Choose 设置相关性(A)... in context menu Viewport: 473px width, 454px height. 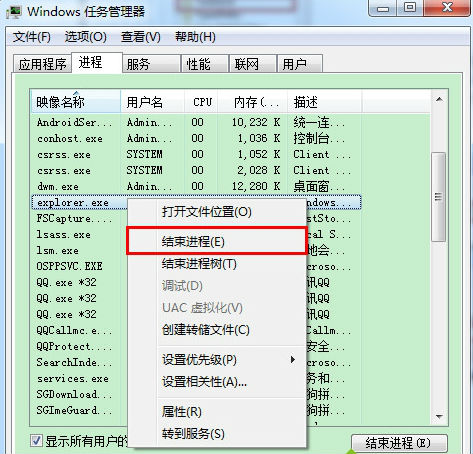coord(217,382)
